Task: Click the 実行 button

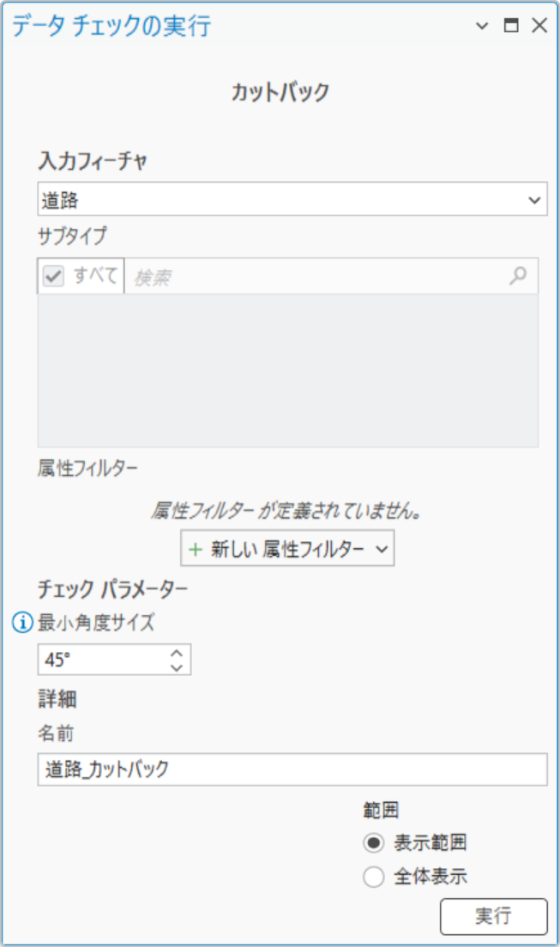Action: (494, 916)
